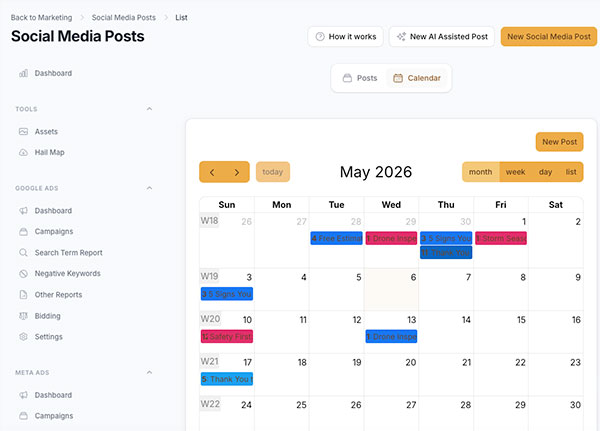
Task: Click Google Ads Dashboard megaphone icon
Action: point(23,211)
